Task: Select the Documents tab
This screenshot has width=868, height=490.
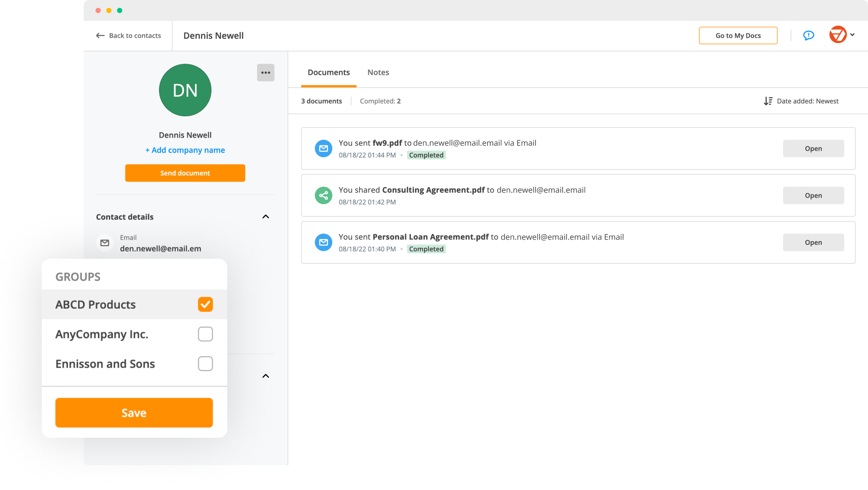Action: (329, 72)
